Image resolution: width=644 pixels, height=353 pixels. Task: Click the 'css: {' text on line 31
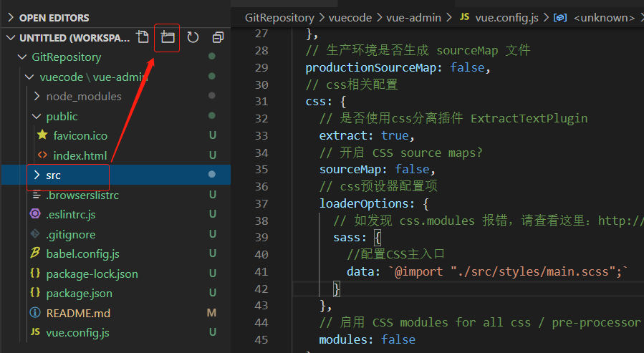326,102
